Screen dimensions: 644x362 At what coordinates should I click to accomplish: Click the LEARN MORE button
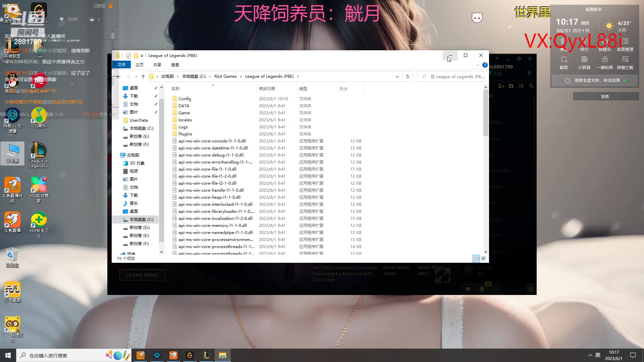coord(142,275)
